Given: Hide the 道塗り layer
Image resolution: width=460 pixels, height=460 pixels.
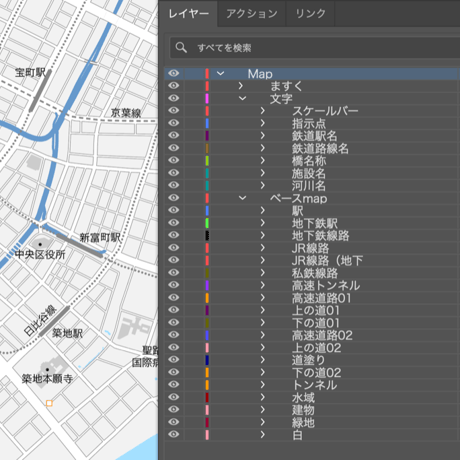Looking at the screenshot, I should pos(174,360).
